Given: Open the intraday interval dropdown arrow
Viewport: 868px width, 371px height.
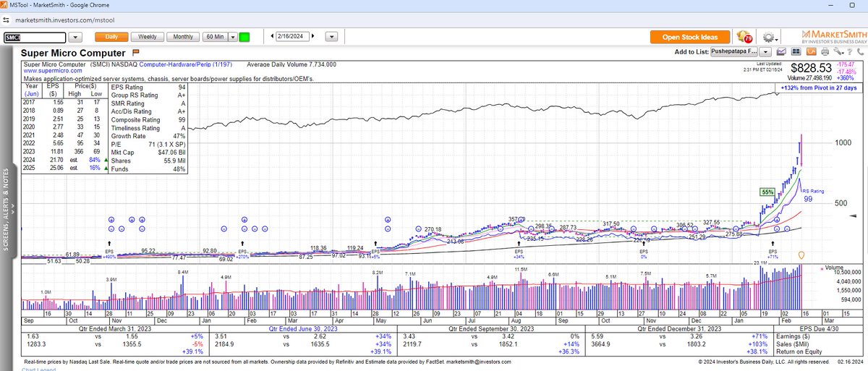Looking at the screenshot, I should tap(232, 36).
